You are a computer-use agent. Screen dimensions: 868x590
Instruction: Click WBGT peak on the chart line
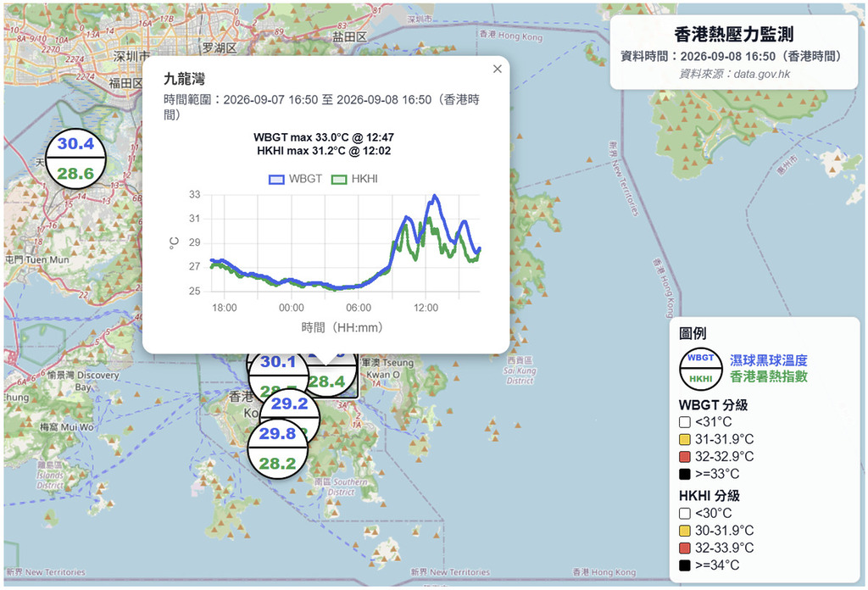click(435, 195)
